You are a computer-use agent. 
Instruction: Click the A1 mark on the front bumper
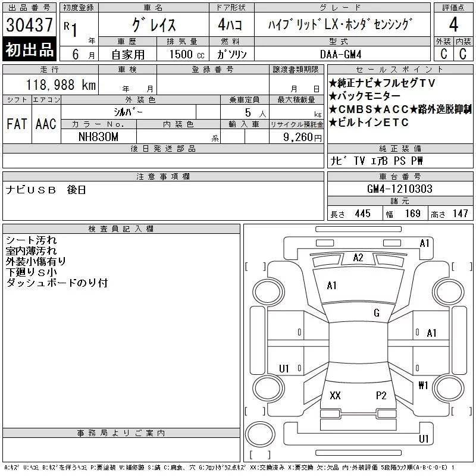pos(424,243)
